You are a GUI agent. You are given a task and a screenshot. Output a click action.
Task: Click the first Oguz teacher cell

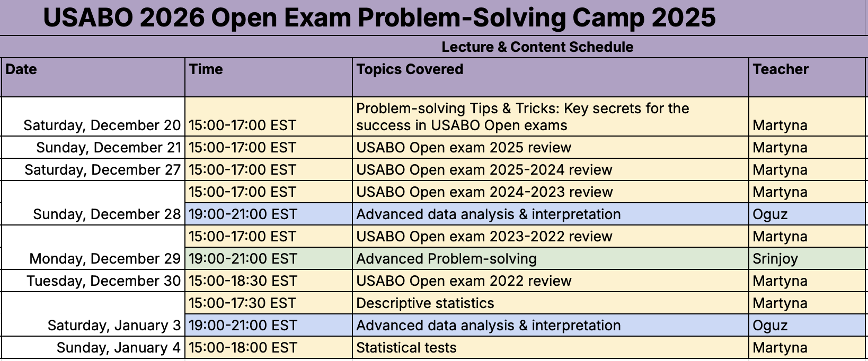click(807, 214)
